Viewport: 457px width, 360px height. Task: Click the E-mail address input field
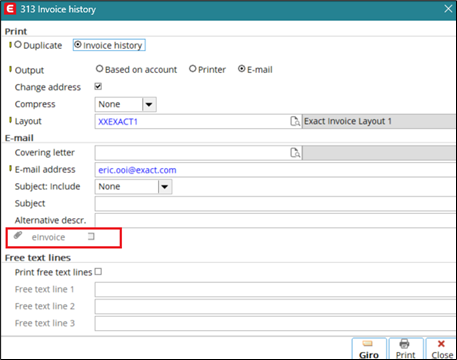click(x=275, y=170)
